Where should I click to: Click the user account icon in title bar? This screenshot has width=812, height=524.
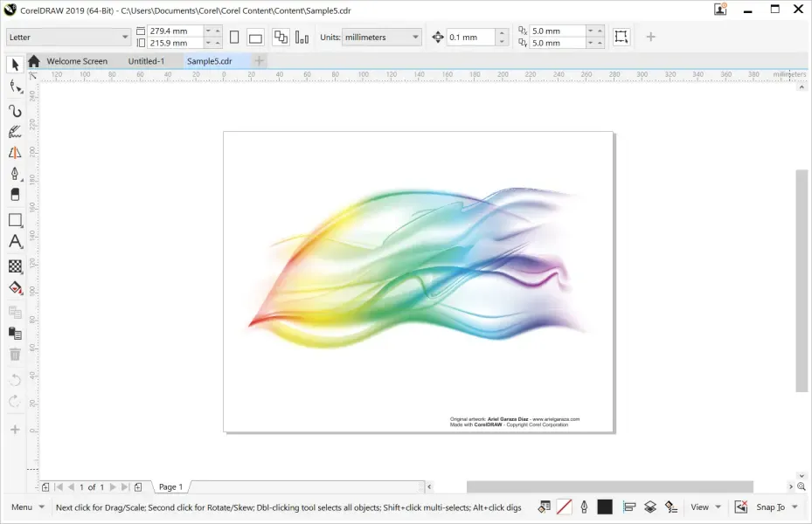coord(720,9)
